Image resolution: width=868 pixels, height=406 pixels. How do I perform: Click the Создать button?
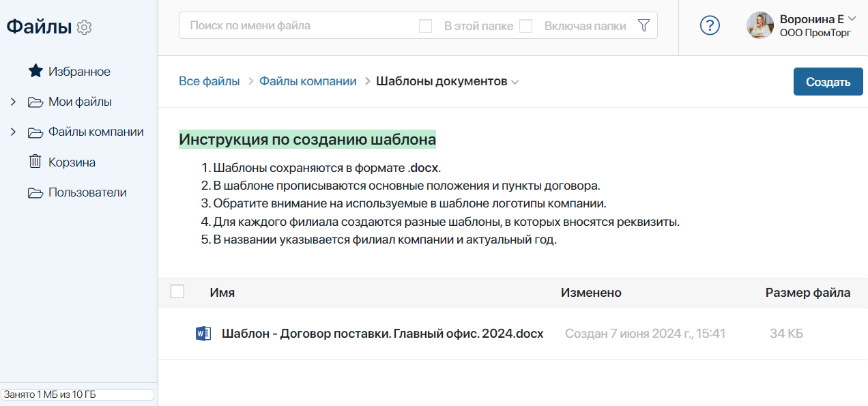(x=828, y=82)
